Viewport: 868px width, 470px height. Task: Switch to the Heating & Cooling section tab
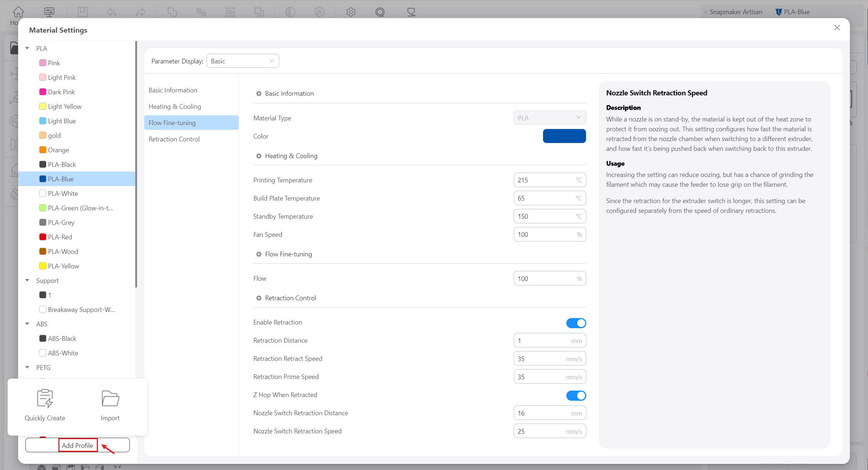[191, 106]
